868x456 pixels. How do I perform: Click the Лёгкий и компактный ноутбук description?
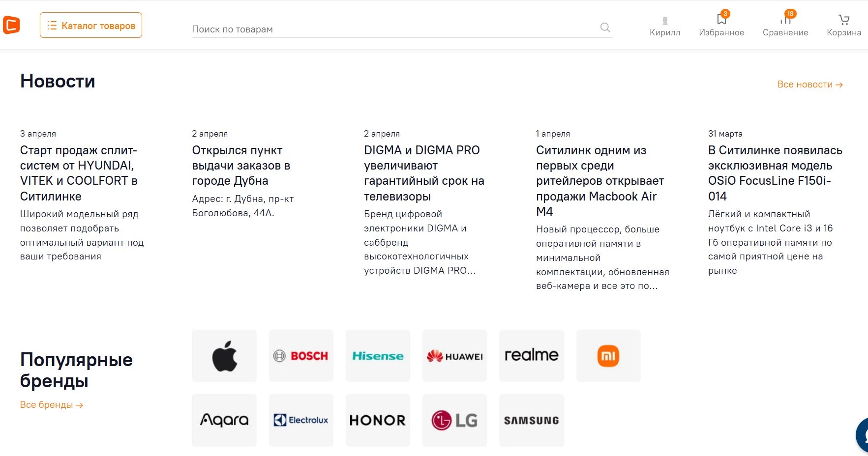770,242
